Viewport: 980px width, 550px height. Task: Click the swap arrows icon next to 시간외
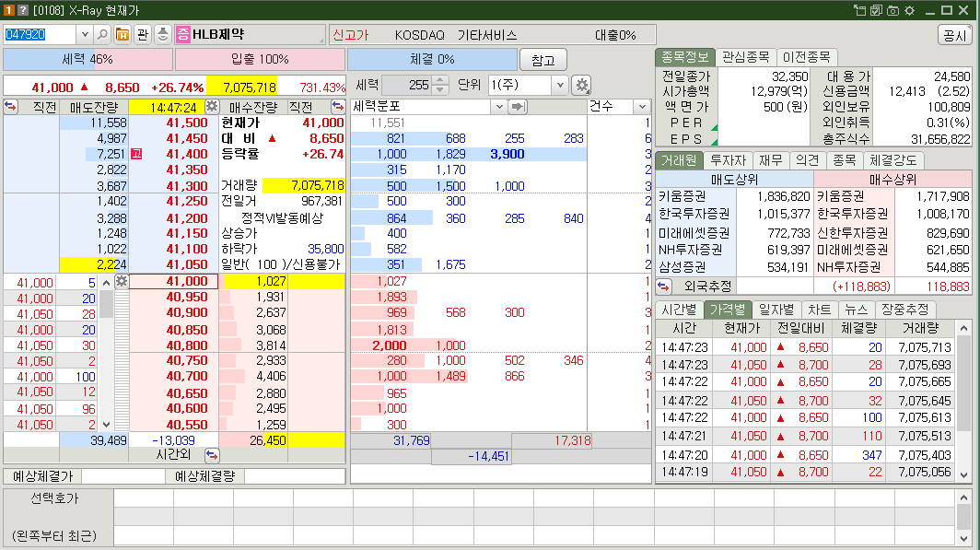pyautogui.click(x=212, y=455)
